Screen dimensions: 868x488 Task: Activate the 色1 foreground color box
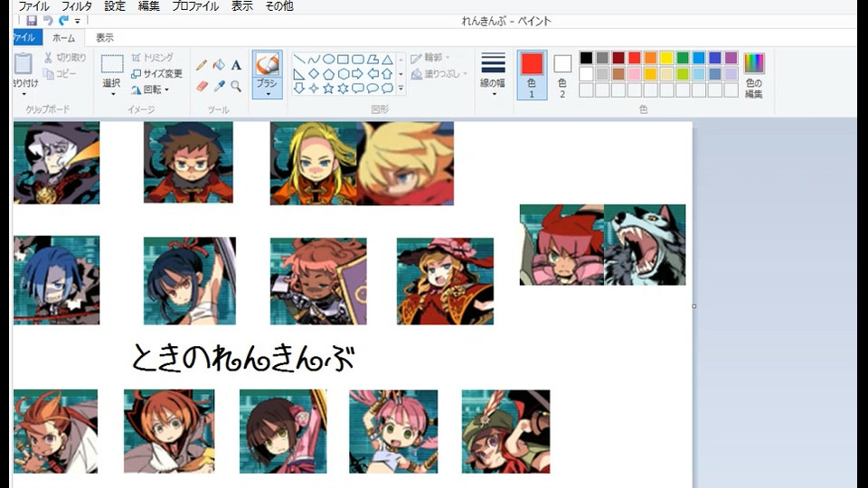(x=532, y=75)
